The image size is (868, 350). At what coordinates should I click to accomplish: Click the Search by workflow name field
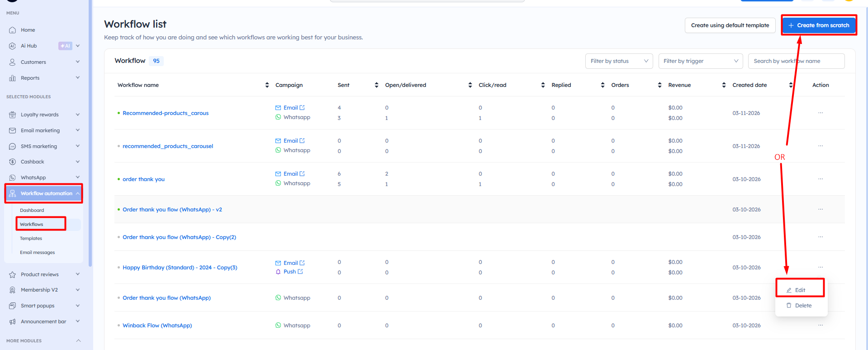tap(796, 61)
